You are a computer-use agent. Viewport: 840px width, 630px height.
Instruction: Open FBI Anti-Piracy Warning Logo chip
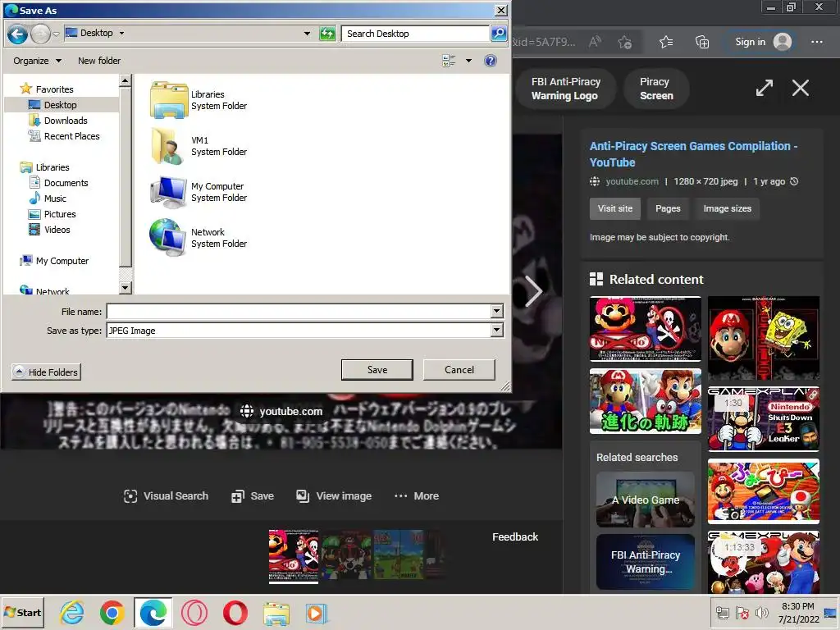566,89
